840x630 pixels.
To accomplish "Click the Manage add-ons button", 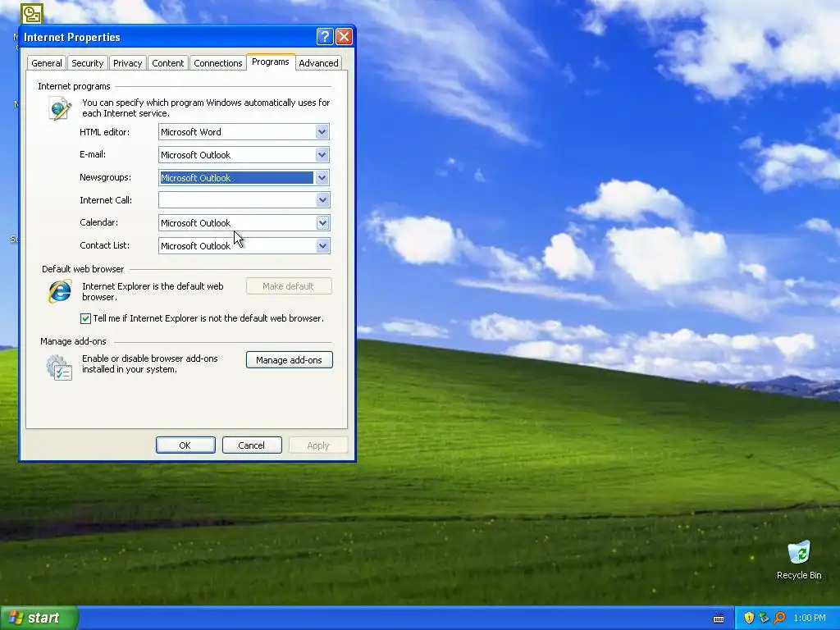I will coord(290,360).
